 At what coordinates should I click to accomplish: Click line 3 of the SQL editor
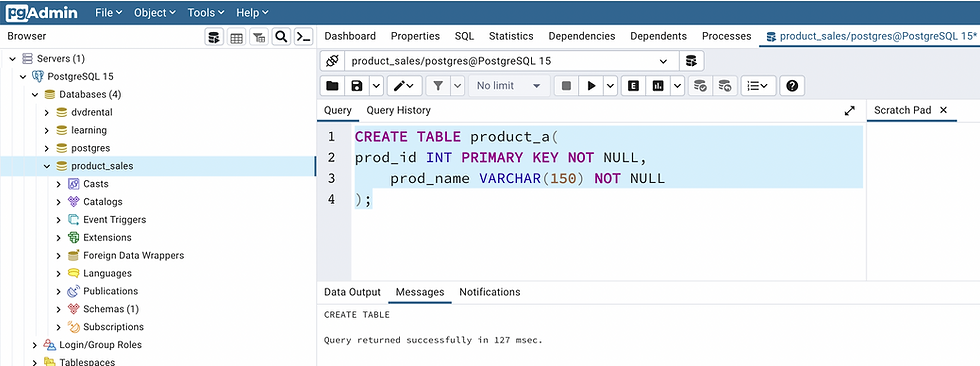[608, 179]
